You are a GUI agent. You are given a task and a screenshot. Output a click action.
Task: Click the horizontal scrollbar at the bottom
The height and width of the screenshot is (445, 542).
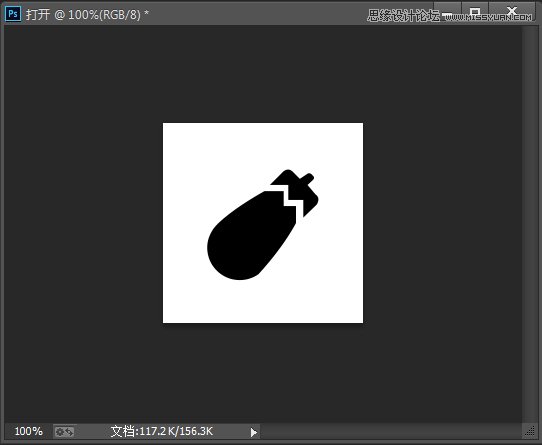pyautogui.click(x=391, y=431)
